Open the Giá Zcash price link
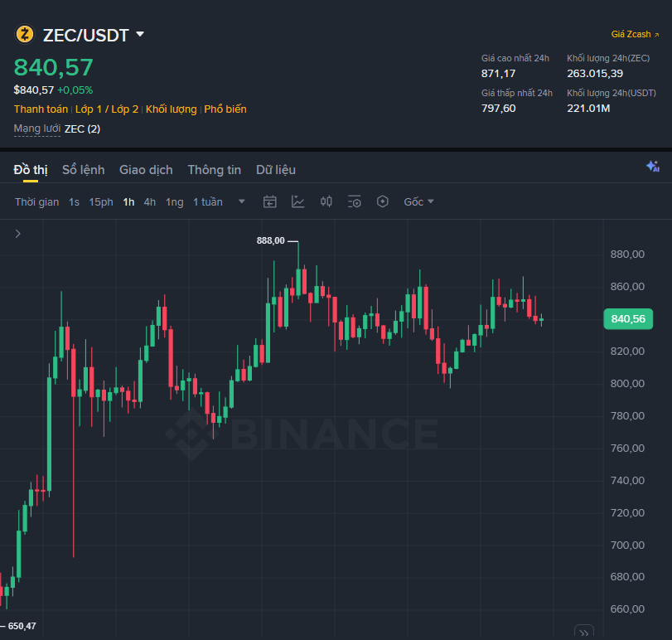 (x=635, y=34)
